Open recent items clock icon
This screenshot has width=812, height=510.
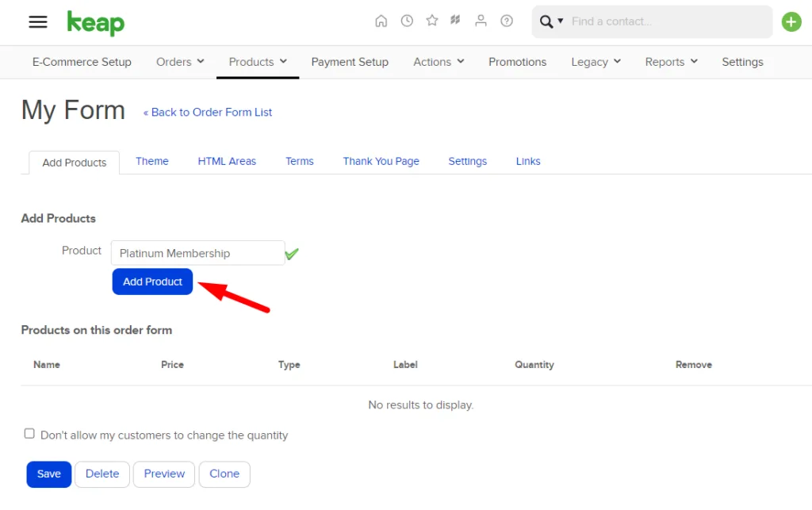click(x=407, y=21)
